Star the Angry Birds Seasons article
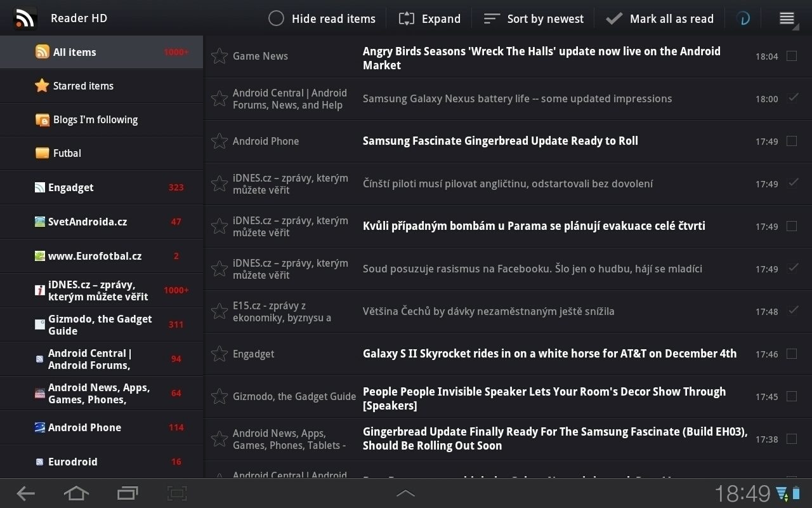This screenshot has width=812, height=508. (x=219, y=56)
